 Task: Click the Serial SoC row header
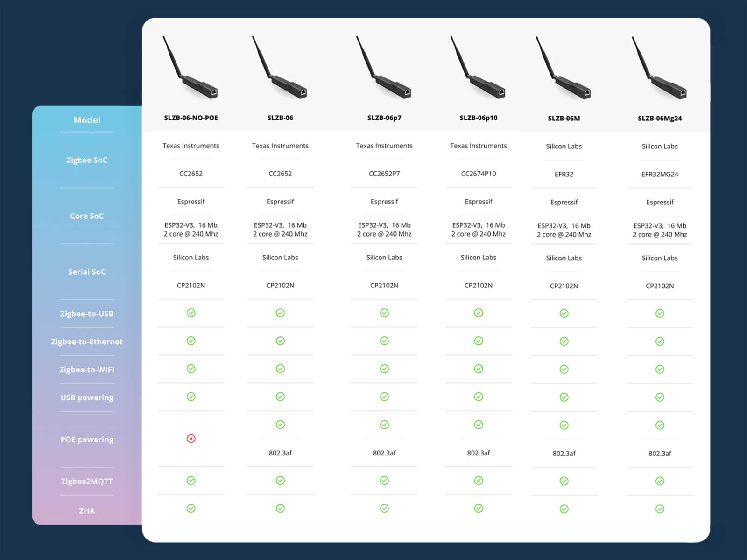pyautogui.click(x=87, y=272)
